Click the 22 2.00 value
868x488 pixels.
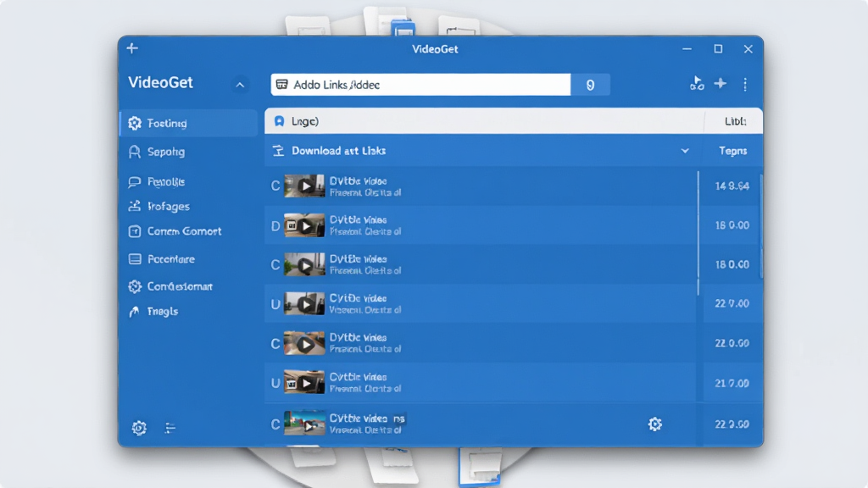(732, 424)
